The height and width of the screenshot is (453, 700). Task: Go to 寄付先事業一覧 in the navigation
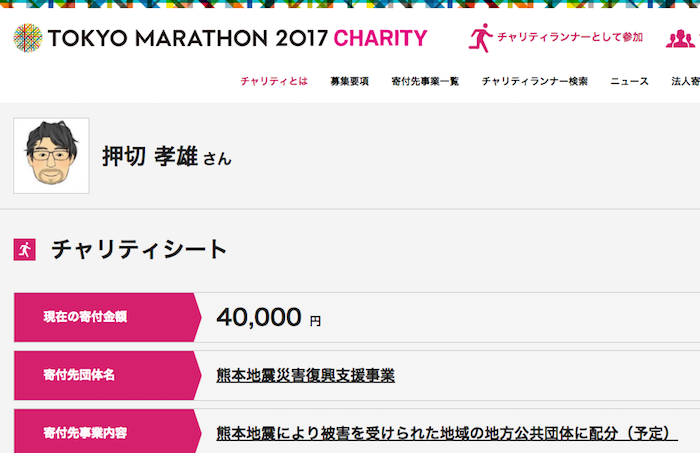coord(425,81)
